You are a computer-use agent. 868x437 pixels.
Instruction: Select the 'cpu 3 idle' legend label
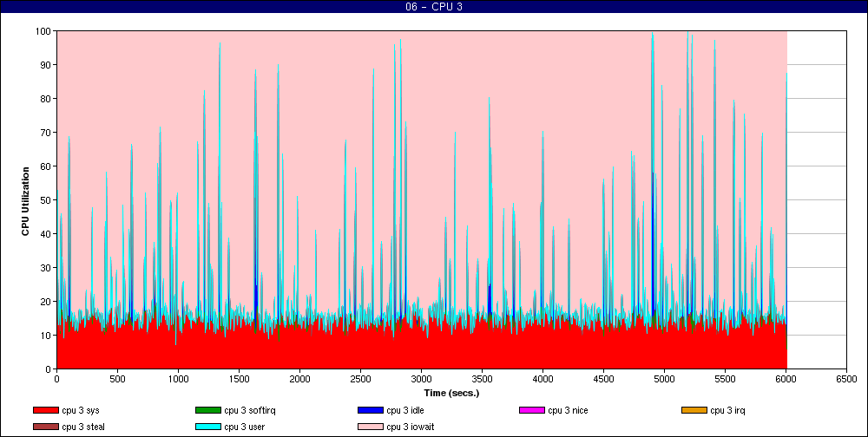point(405,410)
